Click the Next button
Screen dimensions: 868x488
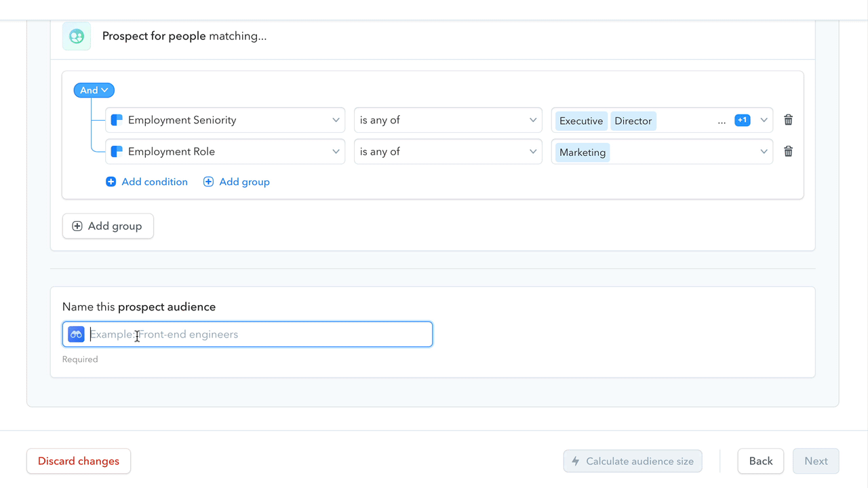(815, 461)
